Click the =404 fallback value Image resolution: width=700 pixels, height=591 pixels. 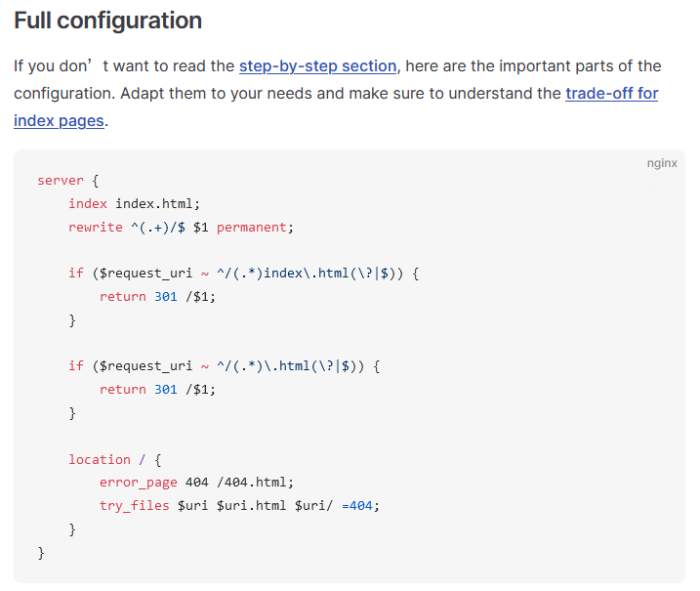coord(359,506)
